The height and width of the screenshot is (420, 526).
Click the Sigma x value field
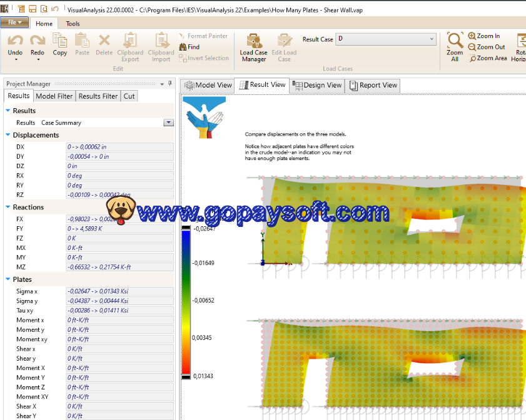[x=119, y=291]
